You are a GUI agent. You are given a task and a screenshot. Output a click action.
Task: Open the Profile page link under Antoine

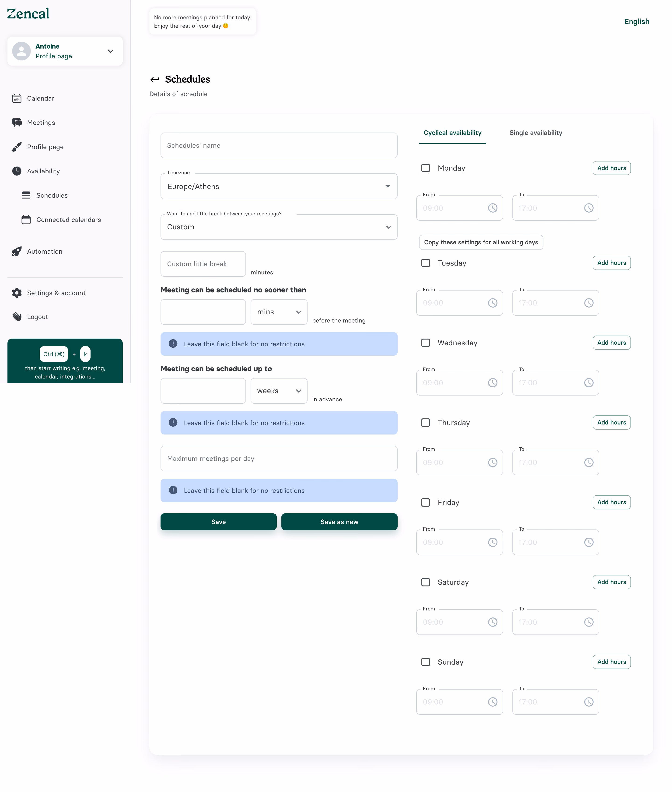(54, 56)
